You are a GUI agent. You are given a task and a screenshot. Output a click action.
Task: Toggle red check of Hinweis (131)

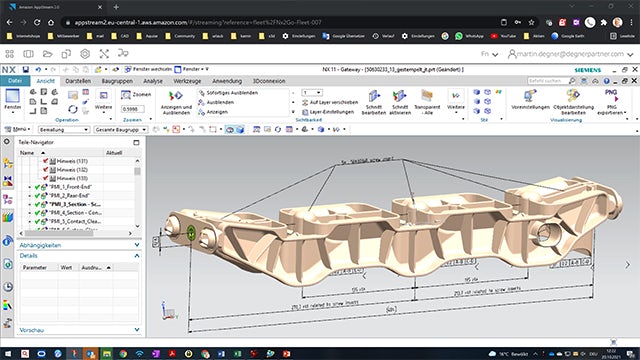tap(45, 161)
